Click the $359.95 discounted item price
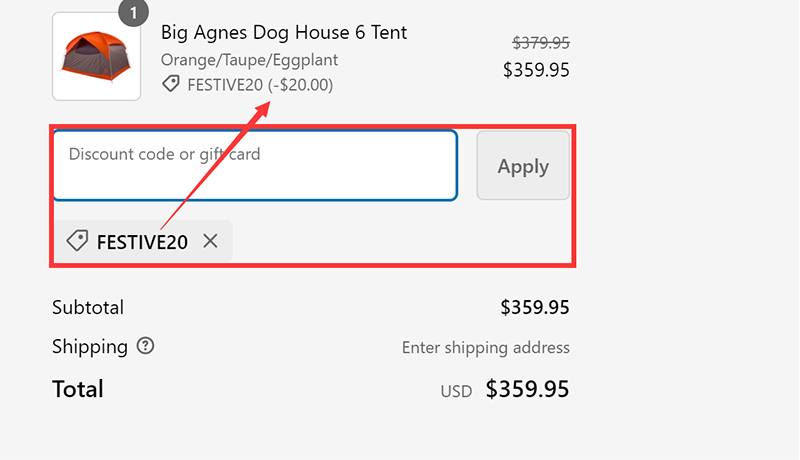This screenshot has width=800, height=460. [536, 70]
